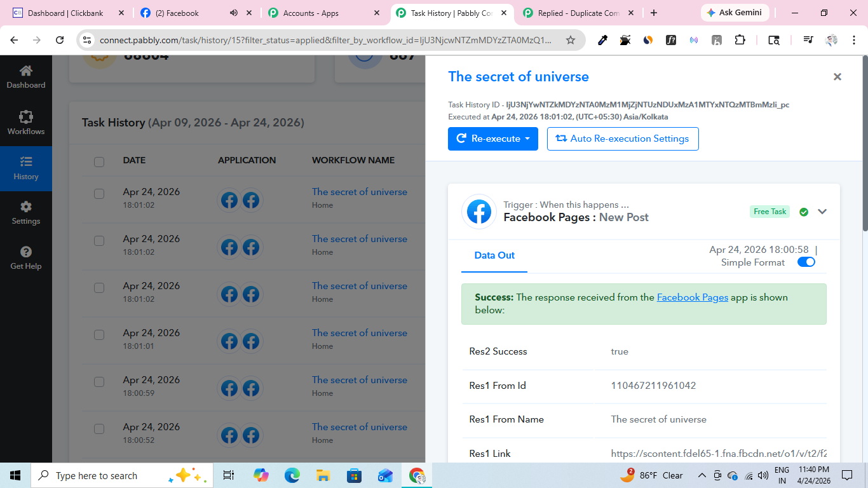Reload the page using the refresh icon
The height and width of the screenshot is (488, 868).
point(60,40)
